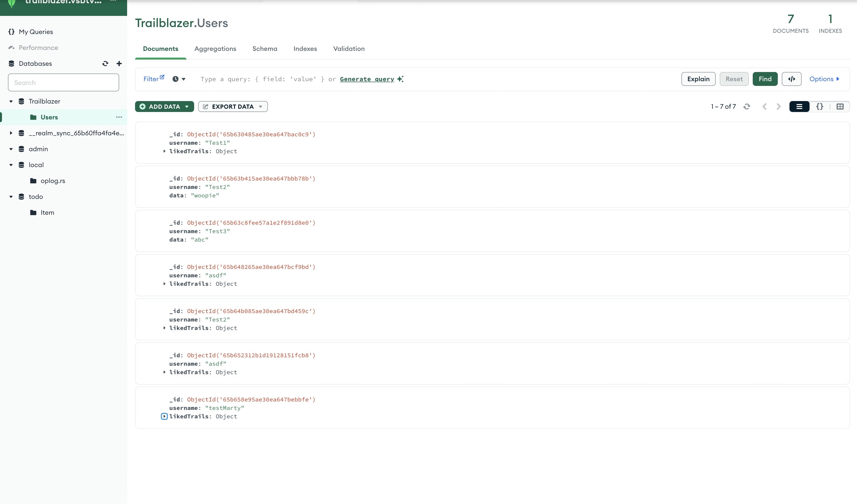Viewport: 857px width, 504px height.
Task: Switch to table view of documents
Action: pos(840,107)
